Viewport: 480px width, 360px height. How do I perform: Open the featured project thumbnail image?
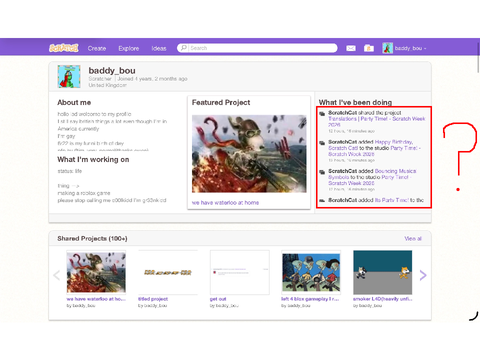[x=249, y=154]
